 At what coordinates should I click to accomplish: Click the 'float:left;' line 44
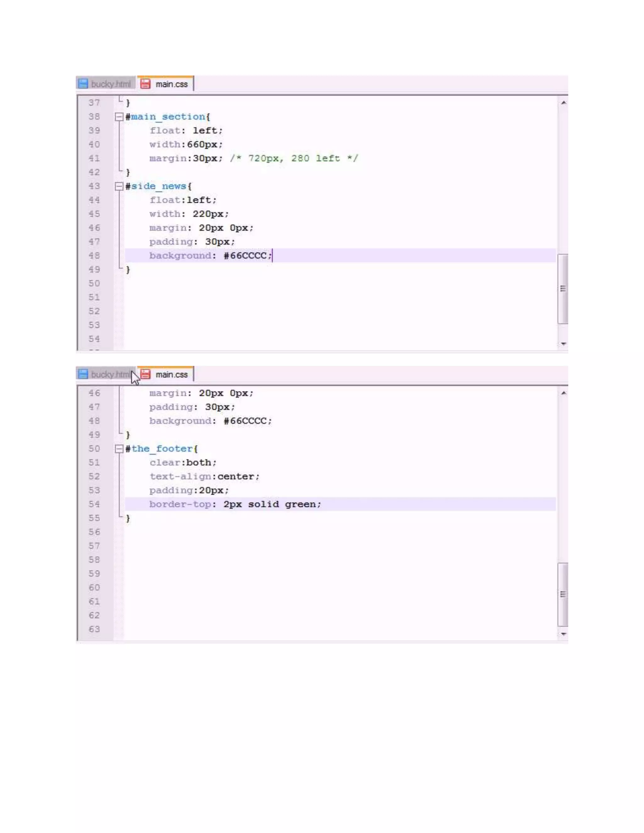point(183,200)
